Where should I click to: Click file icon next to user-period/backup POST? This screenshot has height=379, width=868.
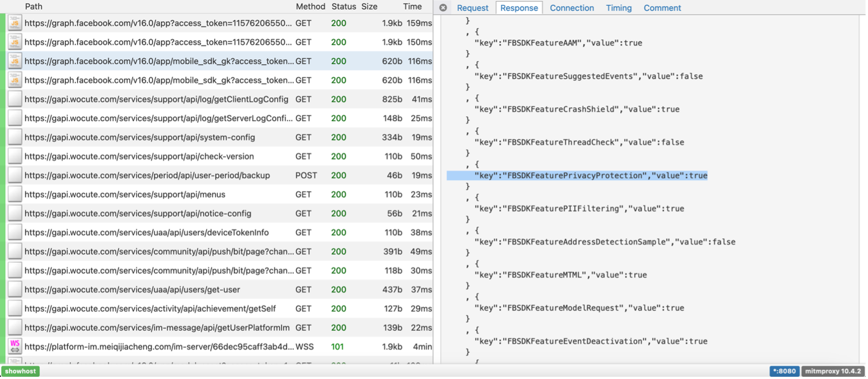(x=15, y=175)
